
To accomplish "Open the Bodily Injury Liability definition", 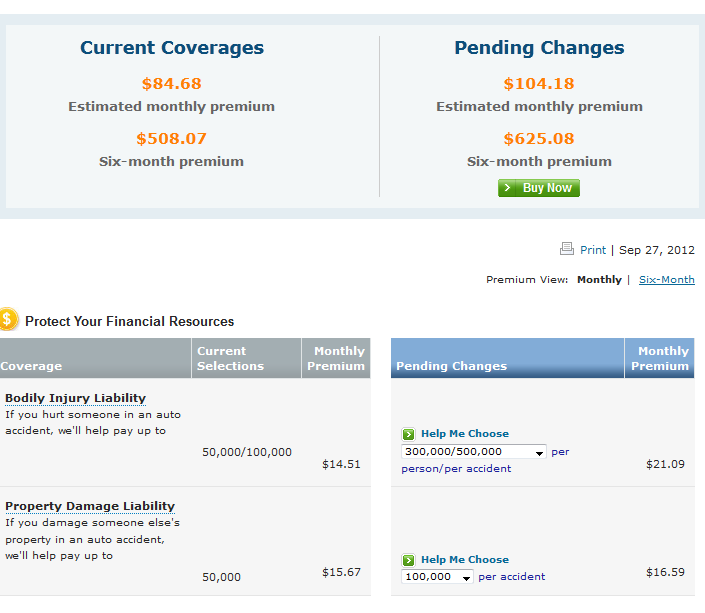I will point(75,398).
